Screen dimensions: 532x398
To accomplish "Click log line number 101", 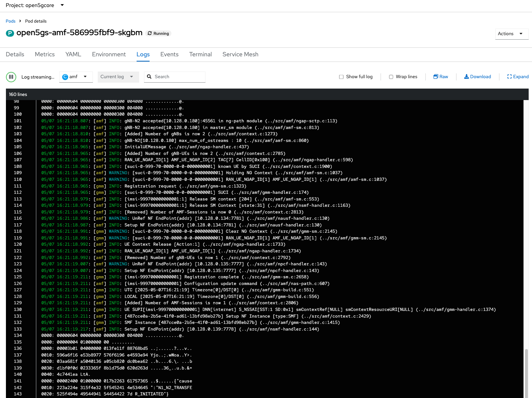I will coord(18,121).
